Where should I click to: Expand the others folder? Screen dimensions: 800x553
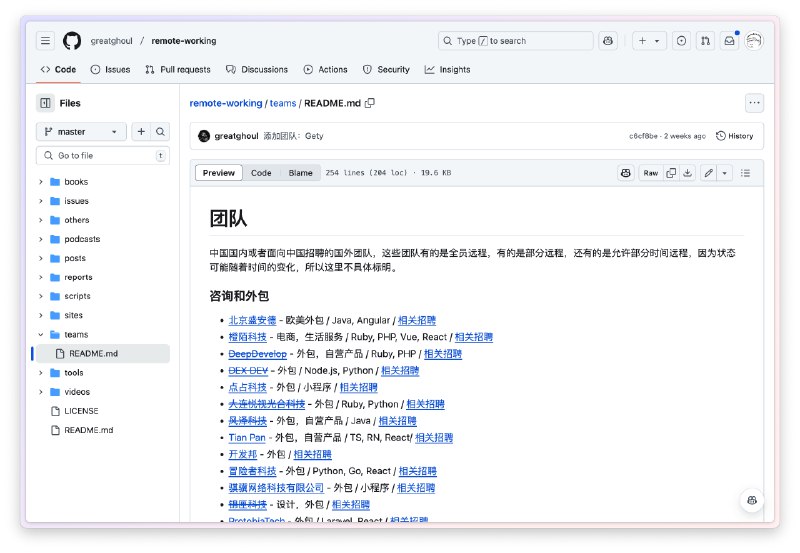tap(41, 220)
